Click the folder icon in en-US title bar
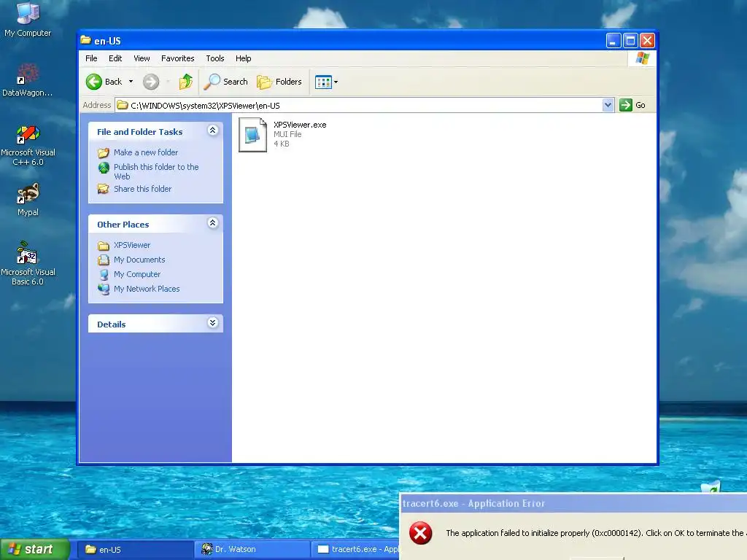The width and height of the screenshot is (747, 560). point(86,41)
